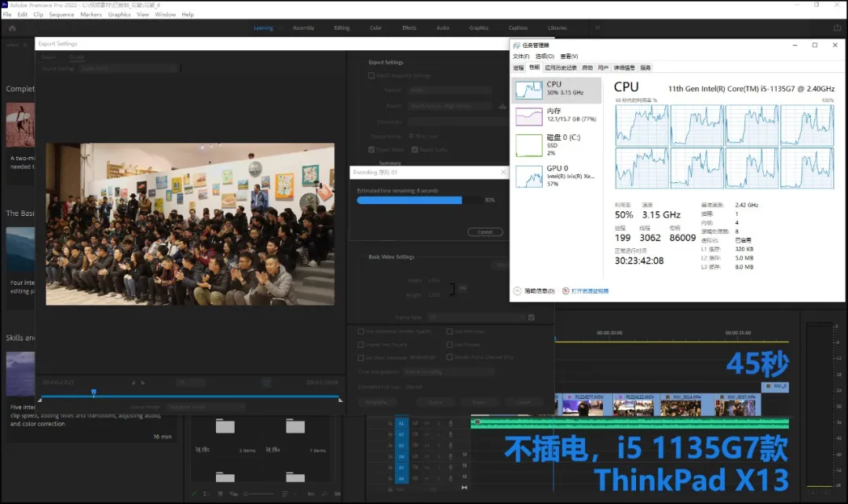Toggle audio track A4 target

tap(401, 456)
